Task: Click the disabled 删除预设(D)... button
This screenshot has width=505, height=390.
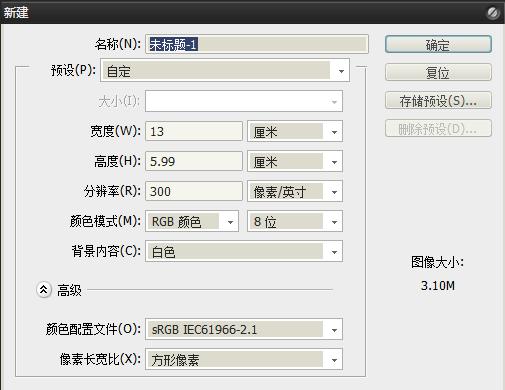Action: pos(438,128)
